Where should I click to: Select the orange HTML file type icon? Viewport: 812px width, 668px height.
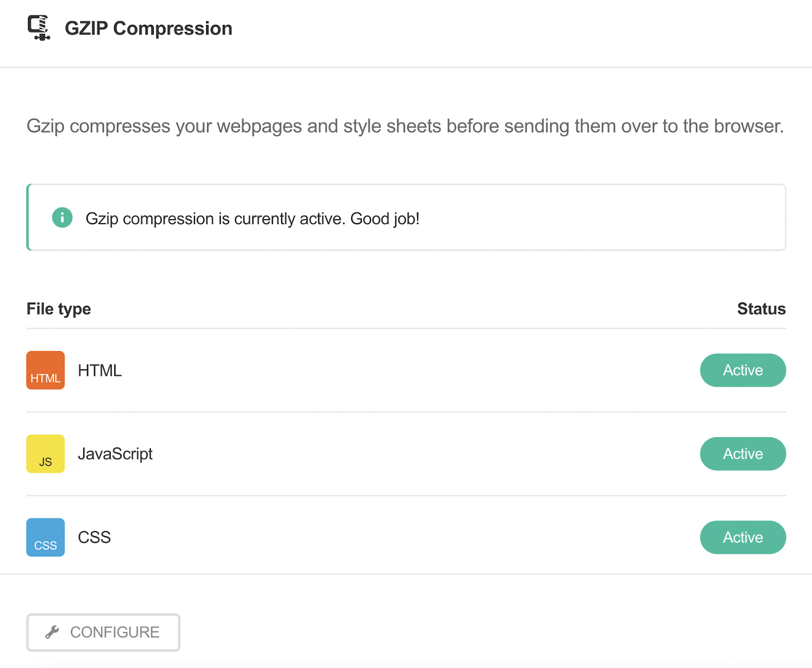pos(45,370)
